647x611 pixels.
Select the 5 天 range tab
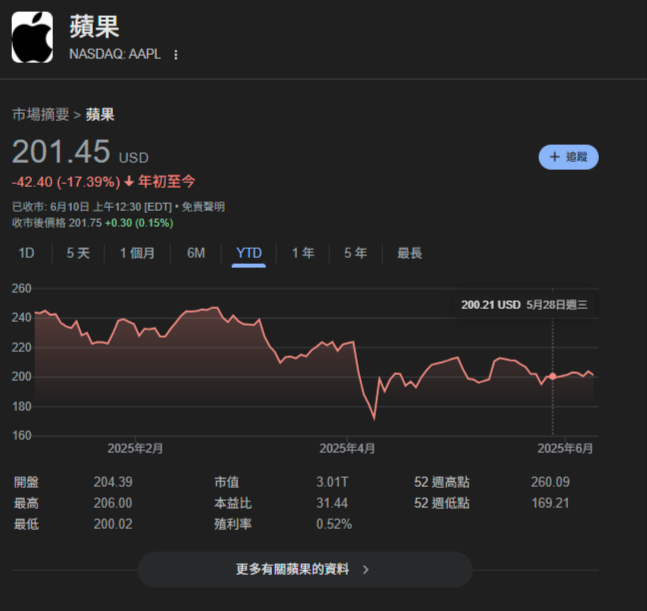78,253
